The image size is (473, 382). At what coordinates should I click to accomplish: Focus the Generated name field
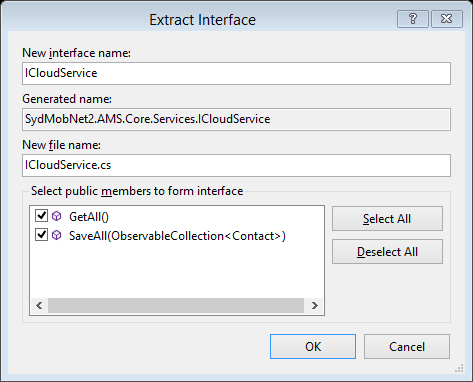point(236,119)
